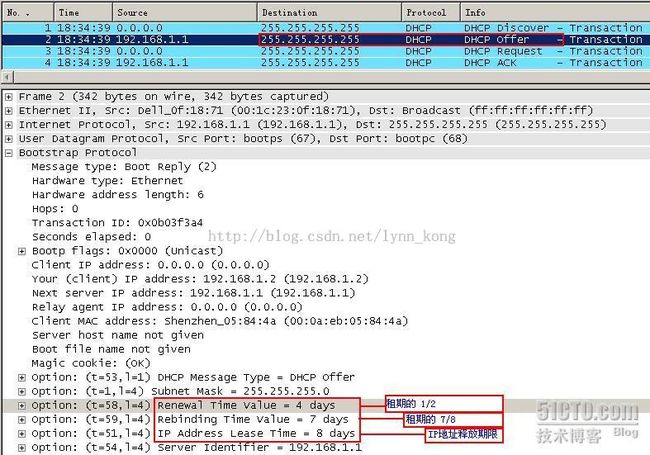
Task: Expand the Rebinding Time Value option
Action: point(22,419)
